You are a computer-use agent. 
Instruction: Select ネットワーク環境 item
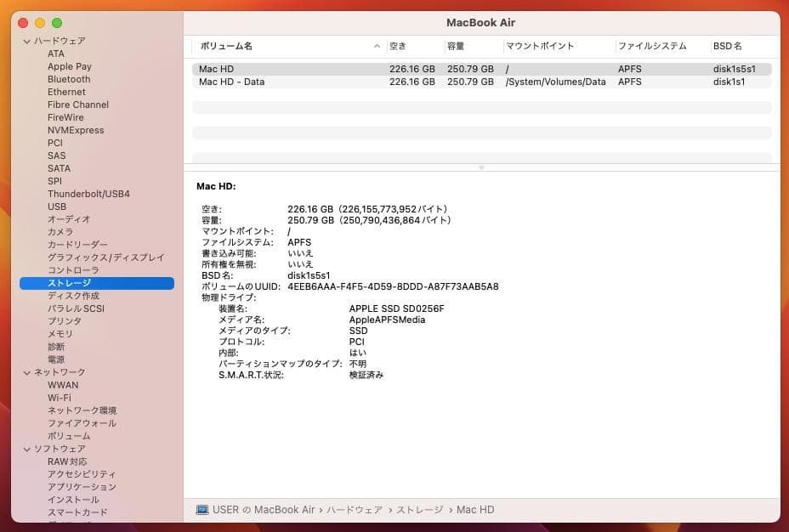pyautogui.click(x=82, y=410)
